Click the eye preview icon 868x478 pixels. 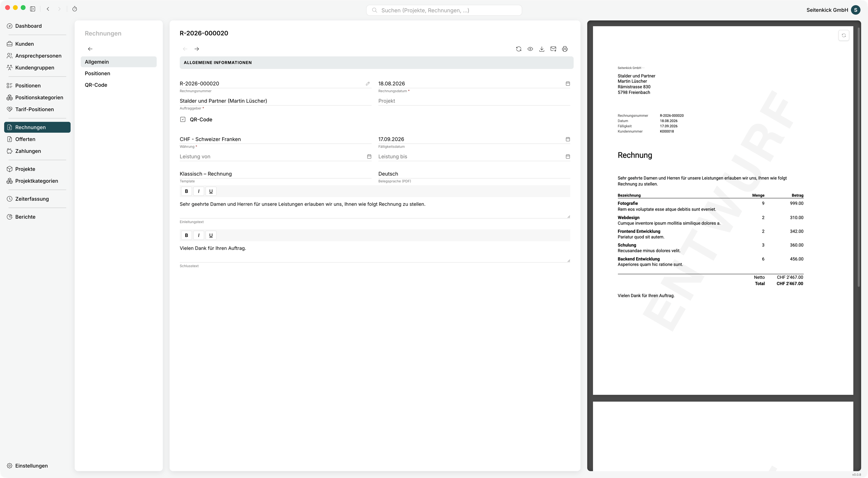pyautogui.click(x=530, y=49)
